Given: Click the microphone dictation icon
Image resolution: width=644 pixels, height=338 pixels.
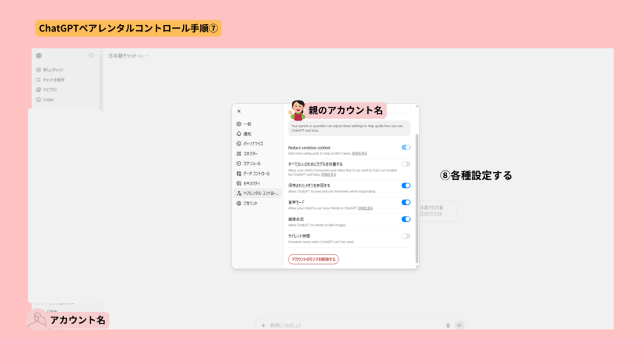Looking at the screenshot, I should [x=448, y=325].
